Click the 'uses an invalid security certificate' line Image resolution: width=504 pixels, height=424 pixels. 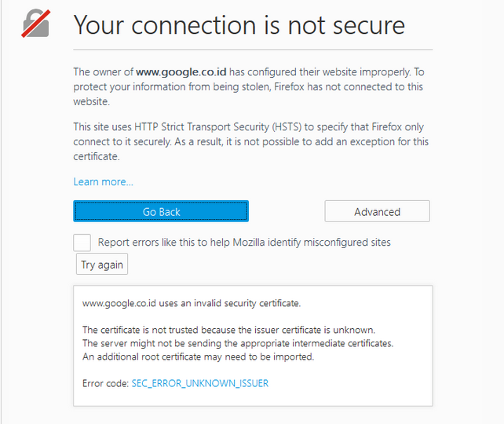click(192, 303)
